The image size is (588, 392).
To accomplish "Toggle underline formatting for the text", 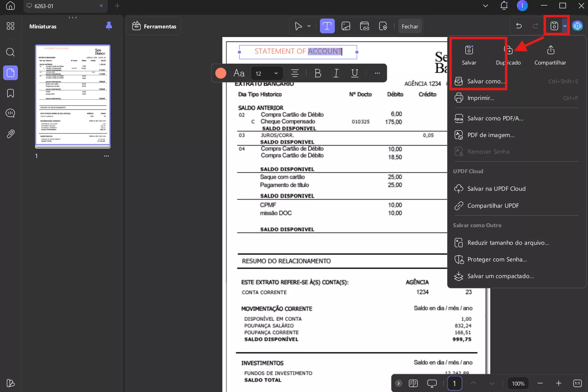I will (355, 73).
